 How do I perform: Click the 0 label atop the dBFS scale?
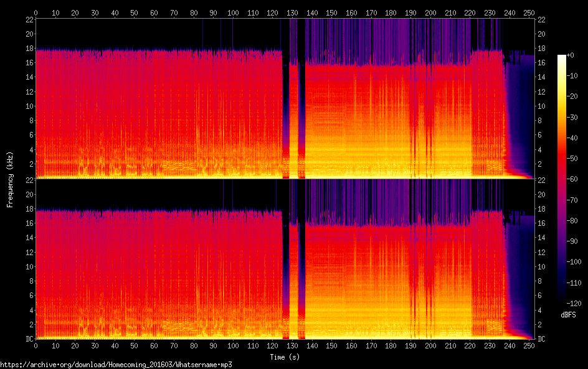572,55
